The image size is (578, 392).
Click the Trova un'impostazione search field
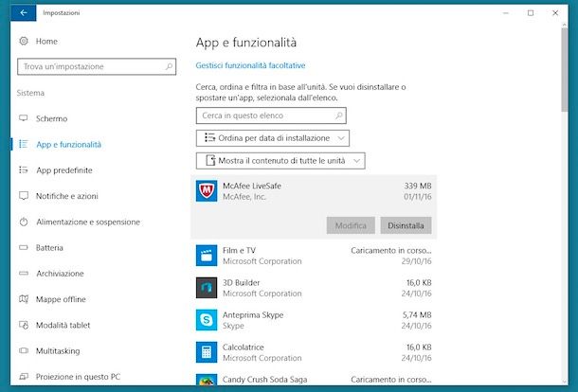97,66
